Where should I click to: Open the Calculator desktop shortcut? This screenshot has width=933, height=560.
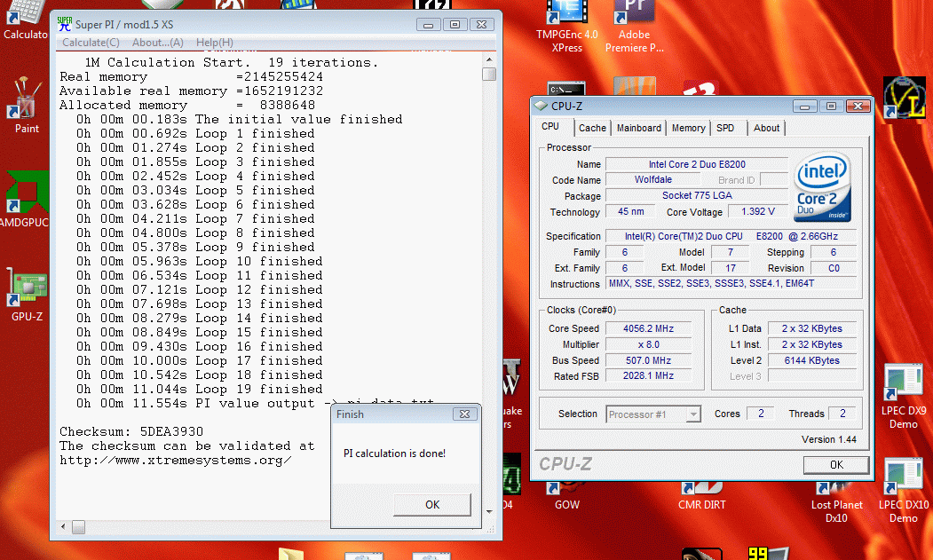[x=25, y=19]
